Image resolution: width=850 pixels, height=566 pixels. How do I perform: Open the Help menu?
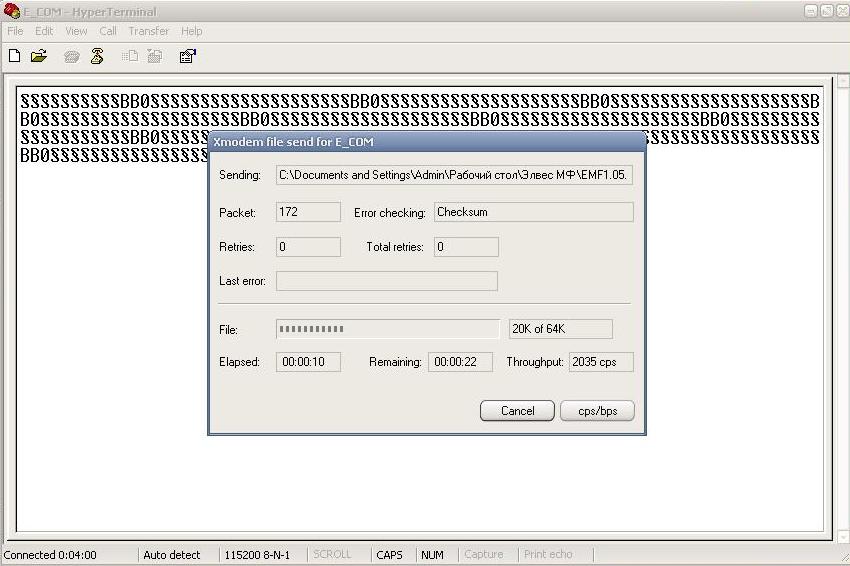[x=191, y=31]
